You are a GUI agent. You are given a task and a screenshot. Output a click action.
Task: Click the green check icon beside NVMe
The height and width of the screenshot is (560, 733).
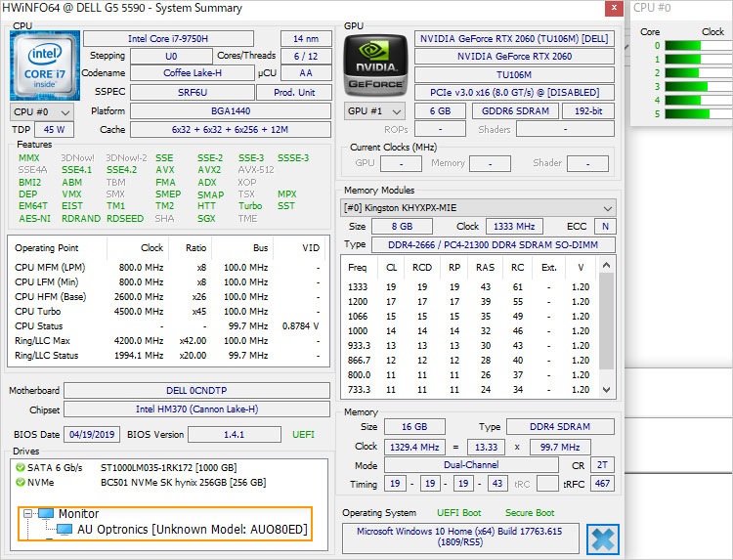pyautogui.click(x=21, y=482)
